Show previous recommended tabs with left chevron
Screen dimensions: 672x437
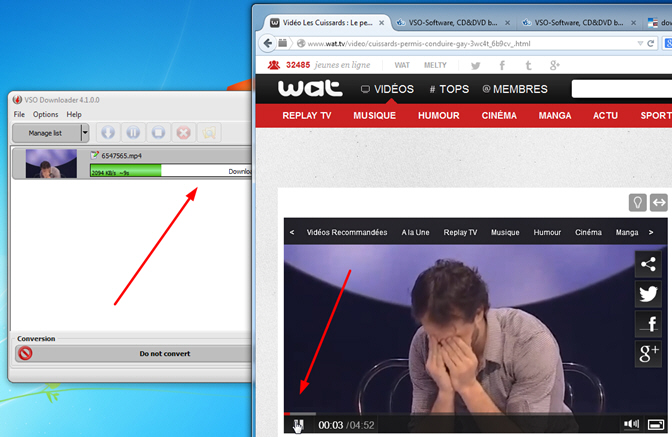coord(292,232)
